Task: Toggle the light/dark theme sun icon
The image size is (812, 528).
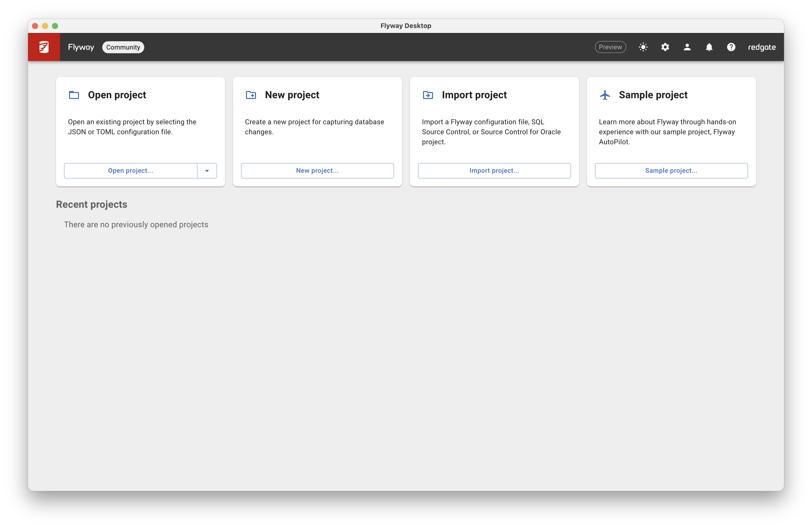Action: [x=643, y=47]
